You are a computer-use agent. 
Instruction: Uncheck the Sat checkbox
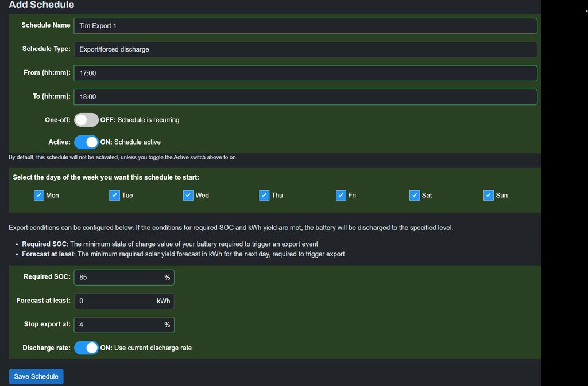[x=415, y=195]
